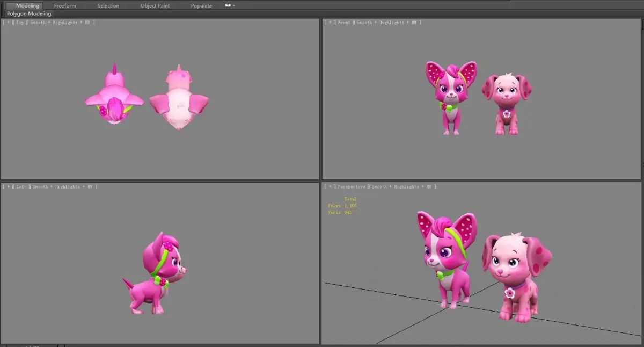Click the Top viewport name label
This screenshot has width=644, height=347.
tap(20, 23)
